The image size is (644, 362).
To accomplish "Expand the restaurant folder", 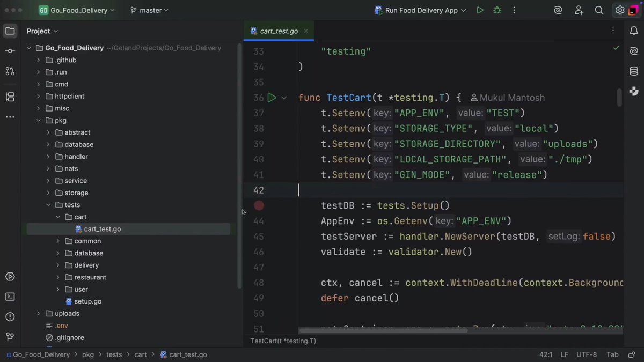I will [58, 277].
